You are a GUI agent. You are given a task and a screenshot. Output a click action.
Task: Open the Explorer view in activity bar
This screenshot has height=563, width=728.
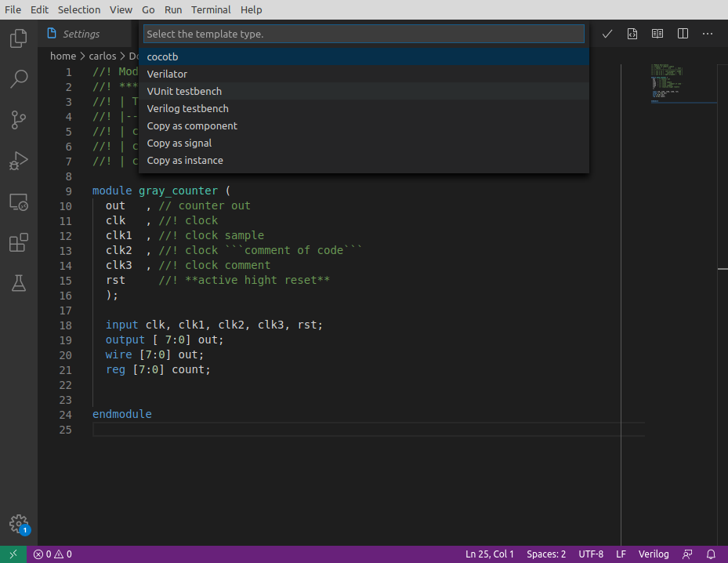coord(19,38)
